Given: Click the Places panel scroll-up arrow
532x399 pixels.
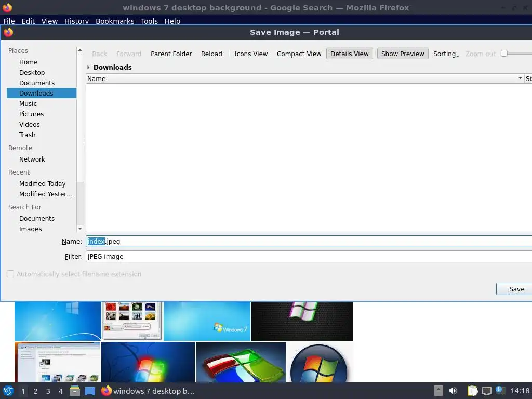Looking at the screenshot, I should coord(80,50).
